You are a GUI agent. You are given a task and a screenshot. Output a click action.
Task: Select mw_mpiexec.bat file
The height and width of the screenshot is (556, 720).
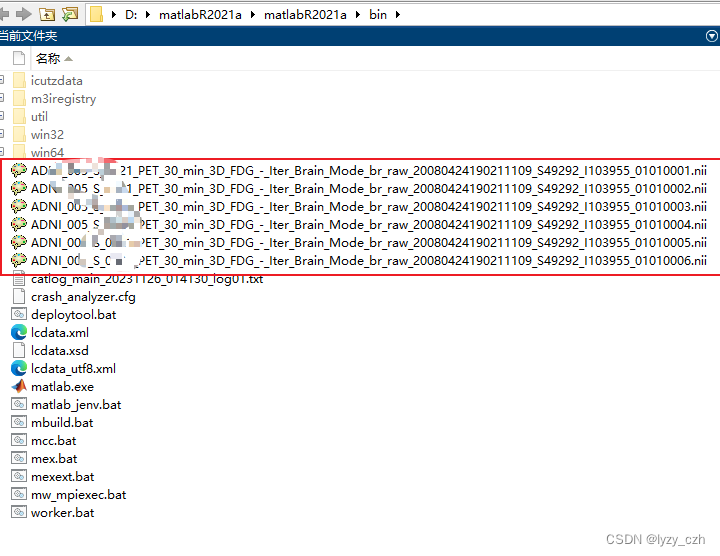[79, 495]
